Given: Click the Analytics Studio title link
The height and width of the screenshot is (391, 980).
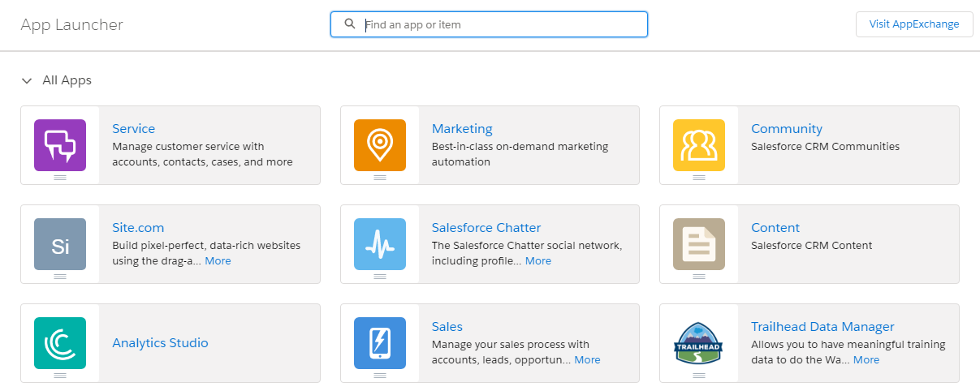Looking at the screenshot, I should 160,343.
